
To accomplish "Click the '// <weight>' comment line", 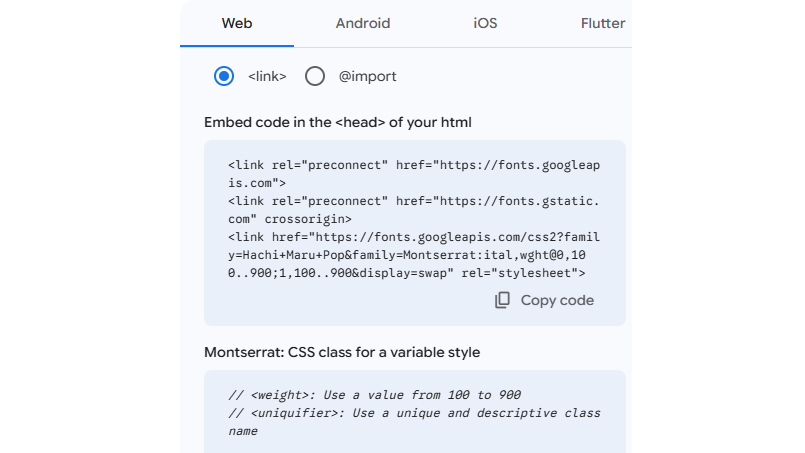I will click(x=374, y=394).
